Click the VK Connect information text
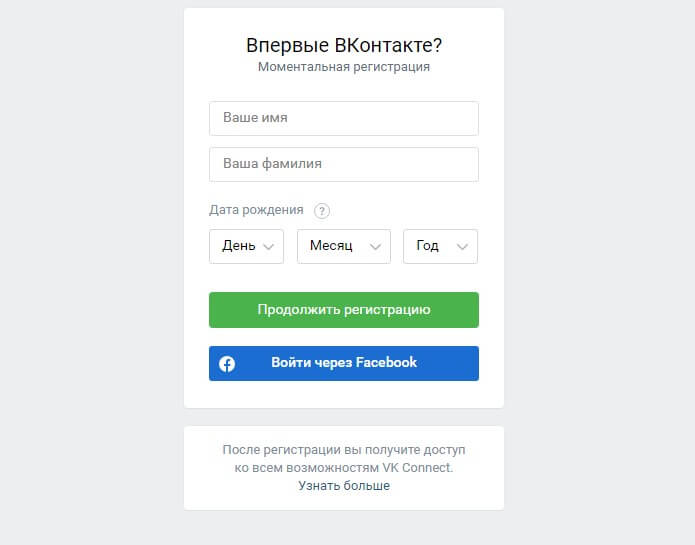Viewport: 695px width, 545px height. click(344, 459)
